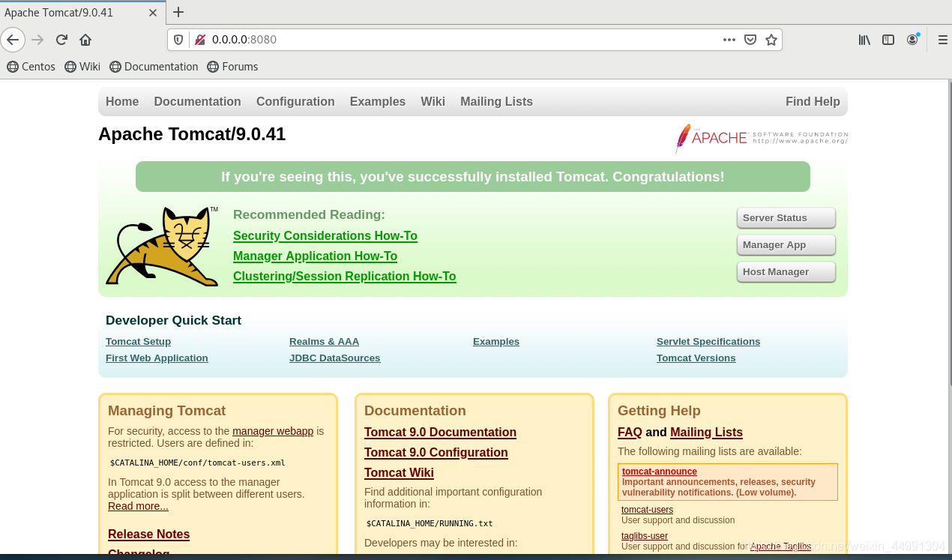Open the Library icon in toolbar
The image size is (952, 560).
pos(864,40)
